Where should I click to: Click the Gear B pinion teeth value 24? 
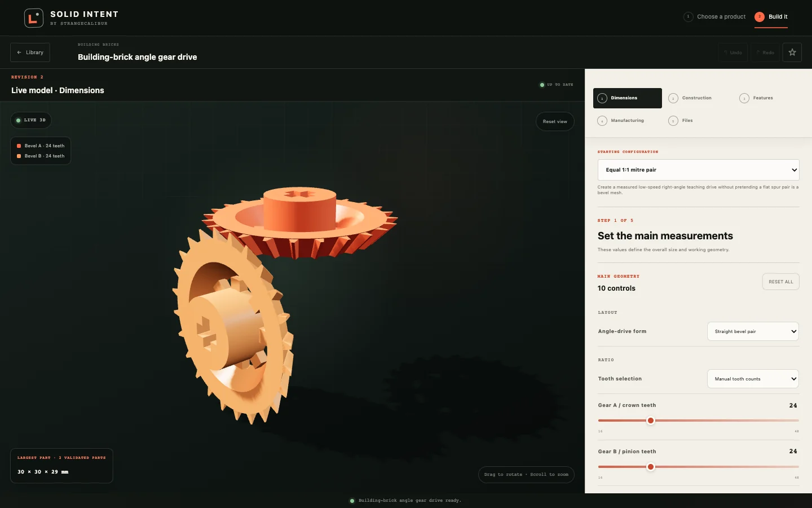click(x=793, y=452)
